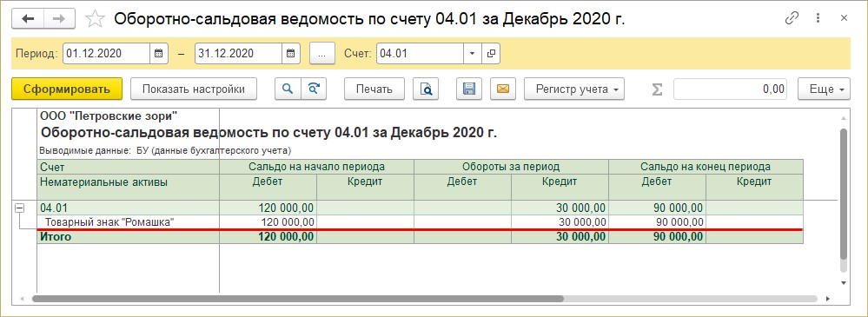
Task: Click Показать настройки button
Action: point(194,89)
